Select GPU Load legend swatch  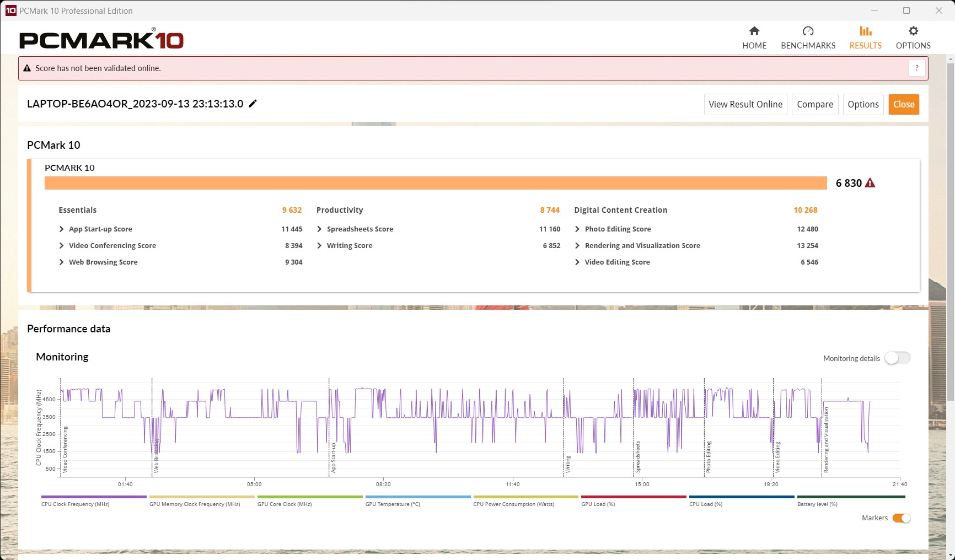coord(634,497)
